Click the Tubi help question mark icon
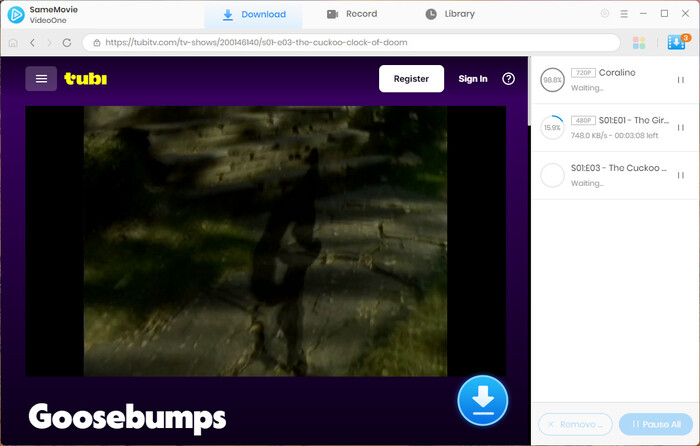This screenshot has width=700, height=446. 508,79
